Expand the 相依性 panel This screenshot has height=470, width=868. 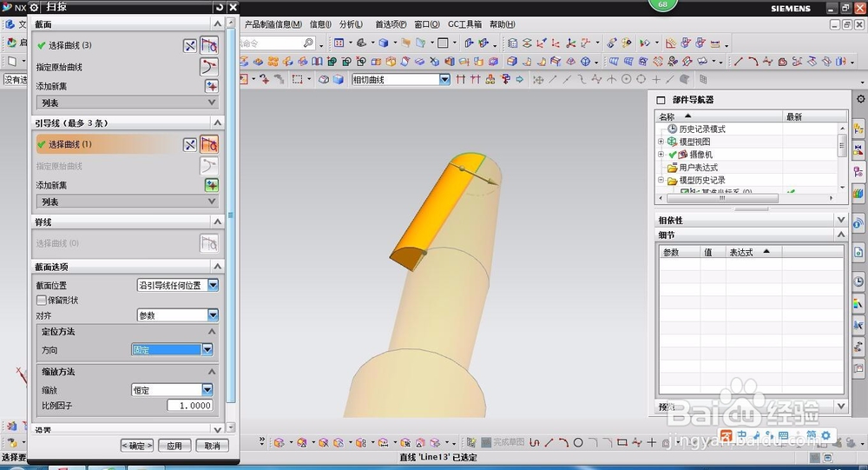[841, 220]
